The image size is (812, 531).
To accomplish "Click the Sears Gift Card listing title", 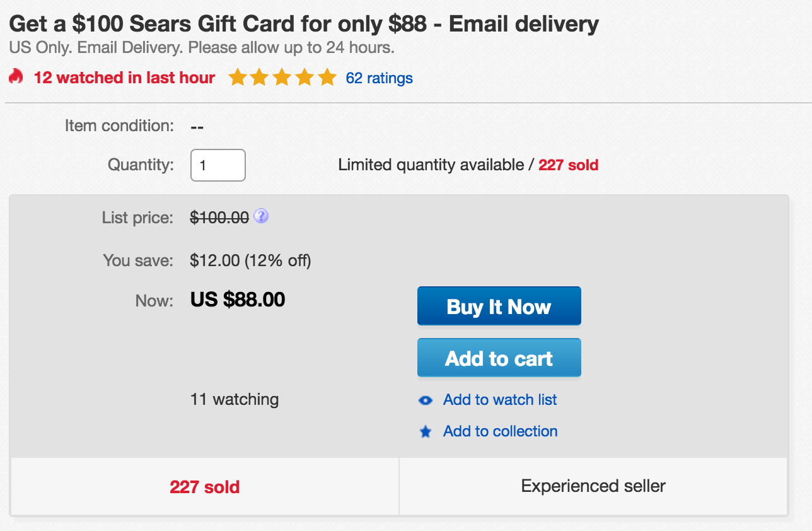I will 304,24.
